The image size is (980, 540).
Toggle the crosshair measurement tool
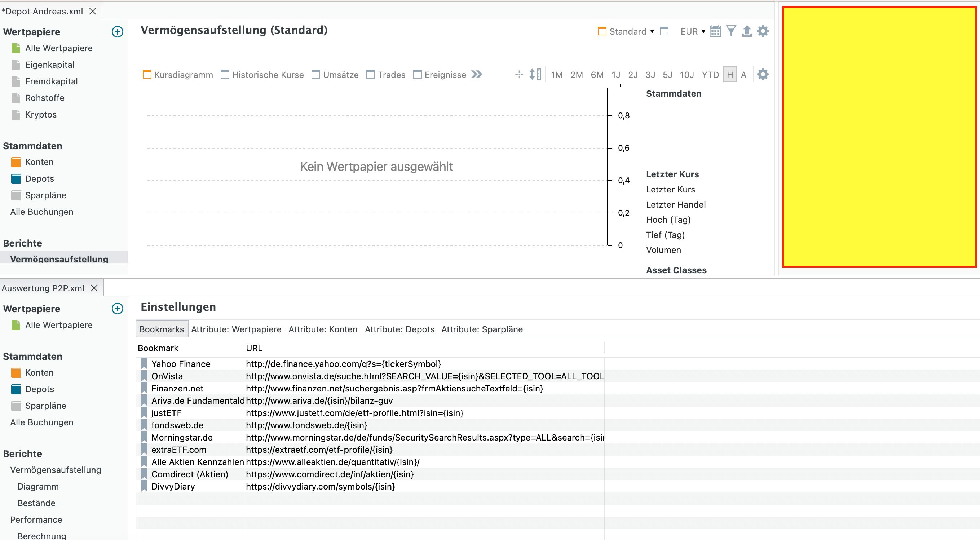click(x=519, y=75)
